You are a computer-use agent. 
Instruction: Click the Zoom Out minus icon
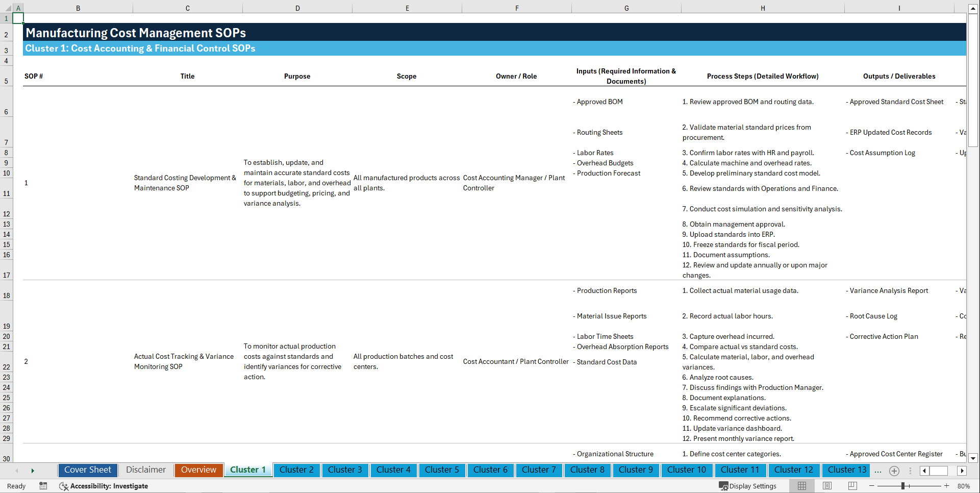coord(872,486)
